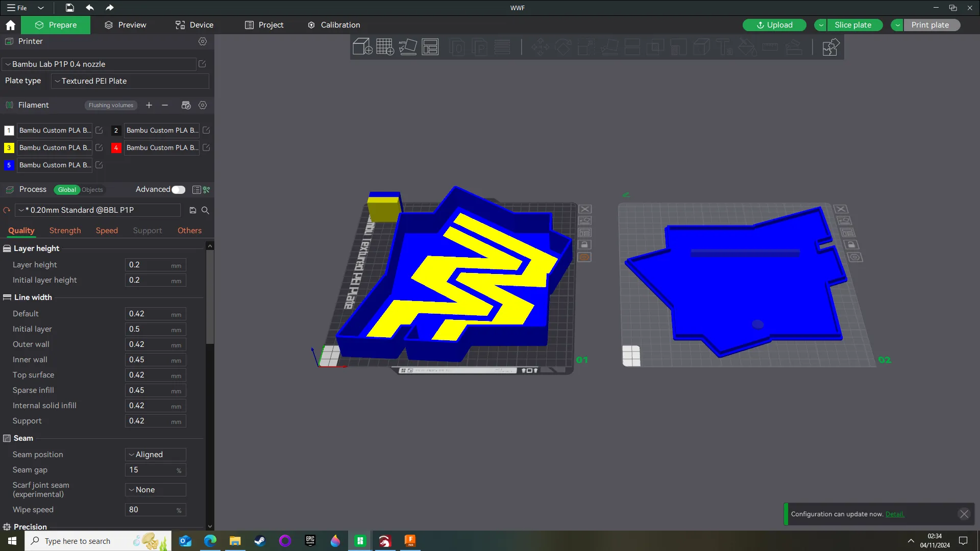The height and width of the screenshot is (551, 980).
Task: Open the compare presets icon
Action: coord(207,190)
